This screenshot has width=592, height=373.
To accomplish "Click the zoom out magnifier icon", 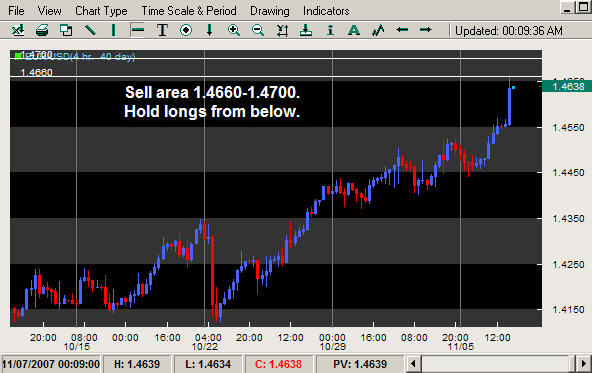I will point(258,30).
